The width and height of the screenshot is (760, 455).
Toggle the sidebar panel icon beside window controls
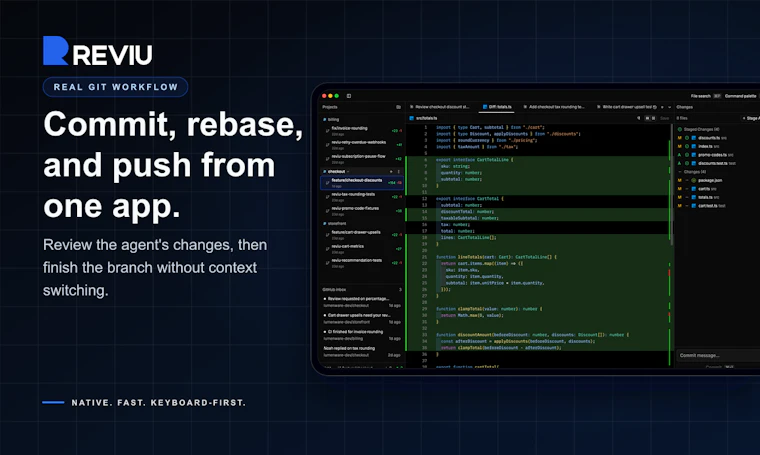(349, 96)
